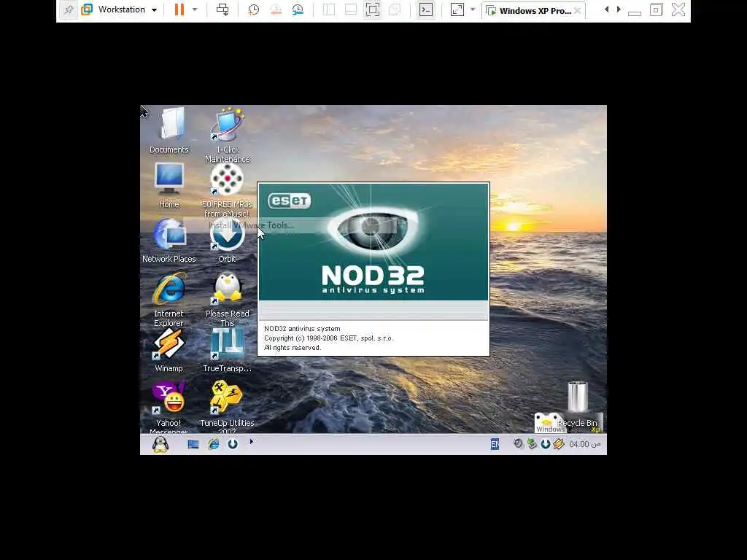The width and height of the screenshot is (747, 560).
Task: Go to next tab with right arrow
Action: point(619,9)
